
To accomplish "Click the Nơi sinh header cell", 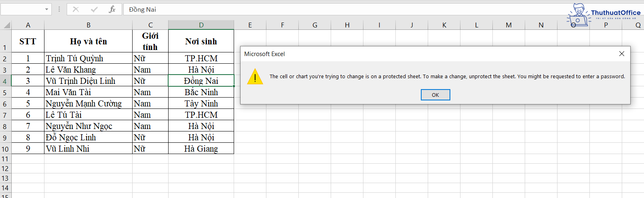I will point(201,41).
